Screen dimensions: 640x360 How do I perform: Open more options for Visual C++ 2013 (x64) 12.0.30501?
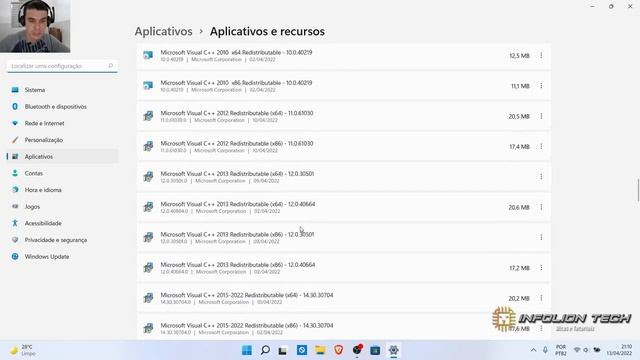coord(541,177)
